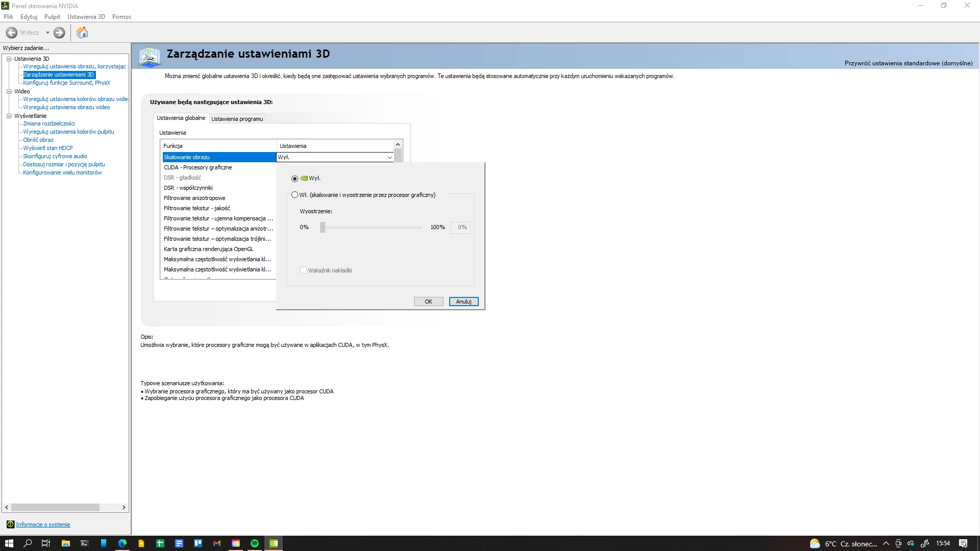Click "Przywróć ustawienia standardowe" link
The height and width of the screenshot is (551, 980).
908,63
